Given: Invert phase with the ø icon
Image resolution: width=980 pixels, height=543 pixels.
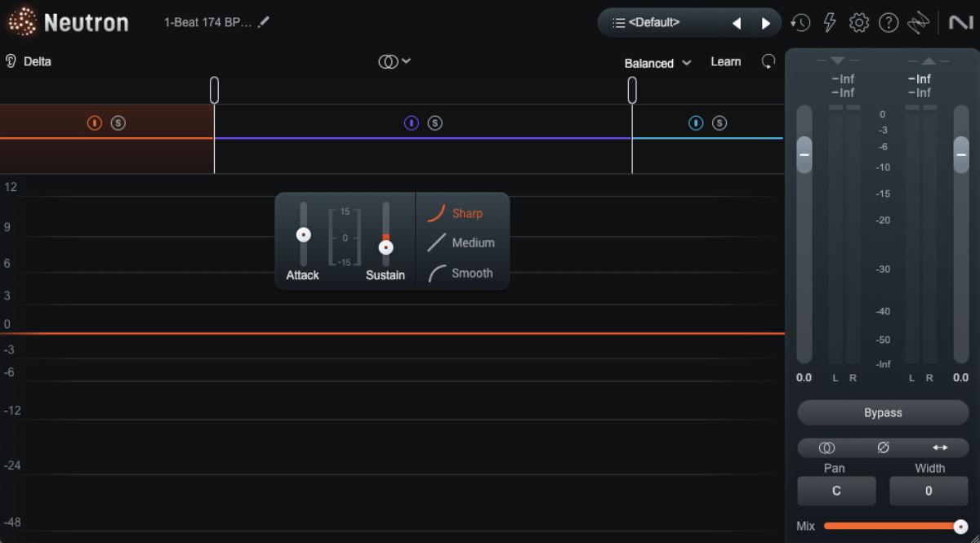Looking at the screenshot, I should pyautogui.click(x=883, y=447).
